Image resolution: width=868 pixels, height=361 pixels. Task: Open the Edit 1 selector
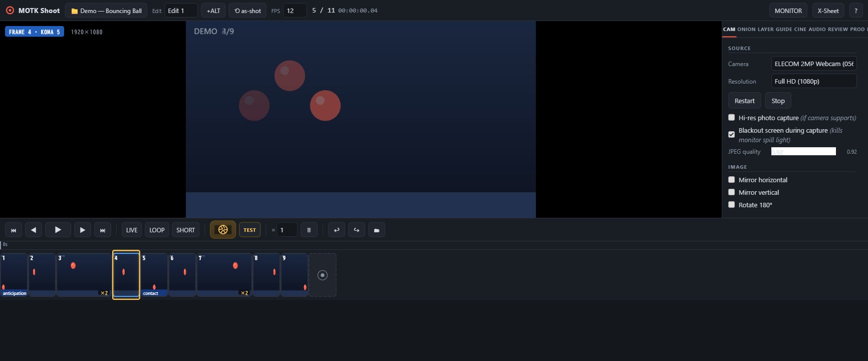click(x=181, y=11)
